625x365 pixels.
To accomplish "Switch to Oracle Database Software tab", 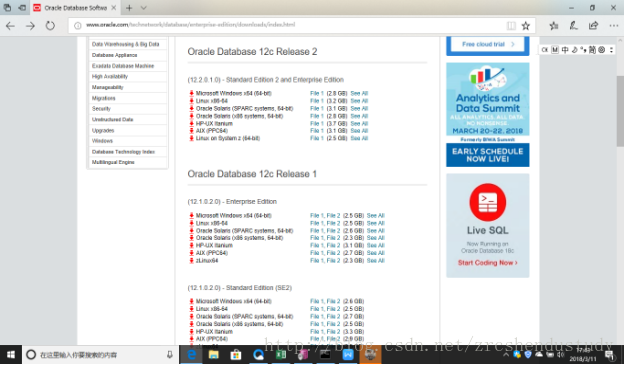I will (75, 8).
